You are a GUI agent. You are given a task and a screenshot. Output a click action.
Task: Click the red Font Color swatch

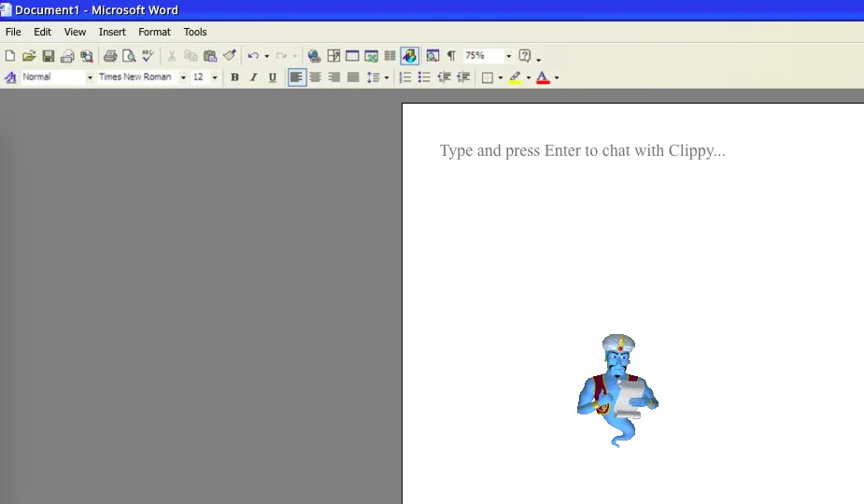click(543, 77)
